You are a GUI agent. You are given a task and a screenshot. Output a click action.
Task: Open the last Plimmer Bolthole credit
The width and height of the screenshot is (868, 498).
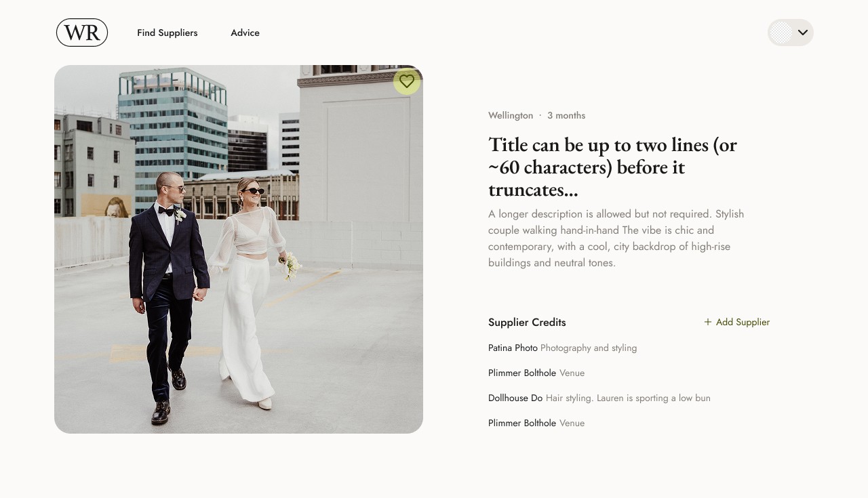522,423
